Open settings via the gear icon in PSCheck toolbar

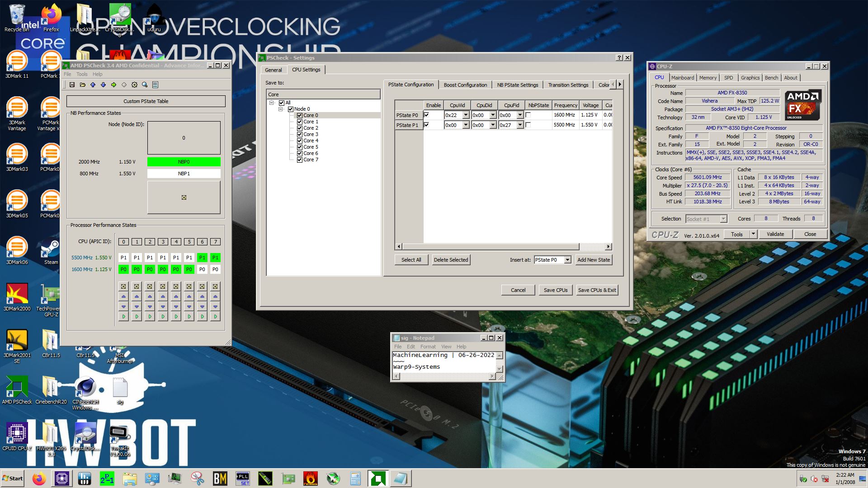coord(134,84)
